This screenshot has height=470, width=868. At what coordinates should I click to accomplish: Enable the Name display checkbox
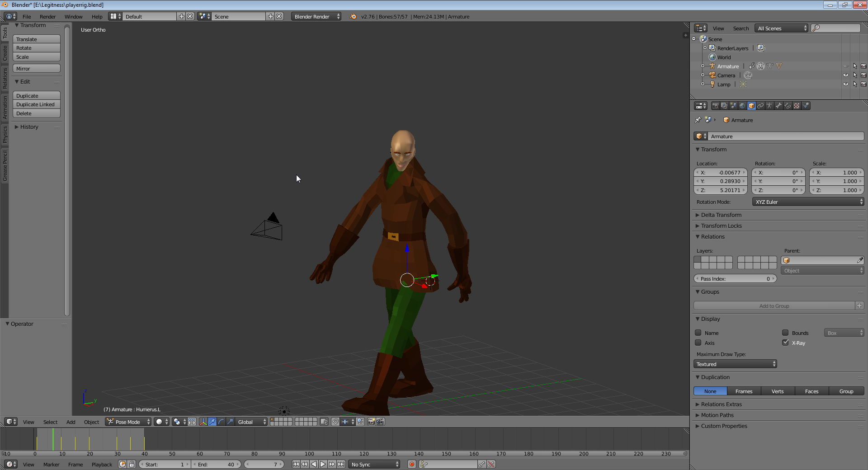pos(698,333)
